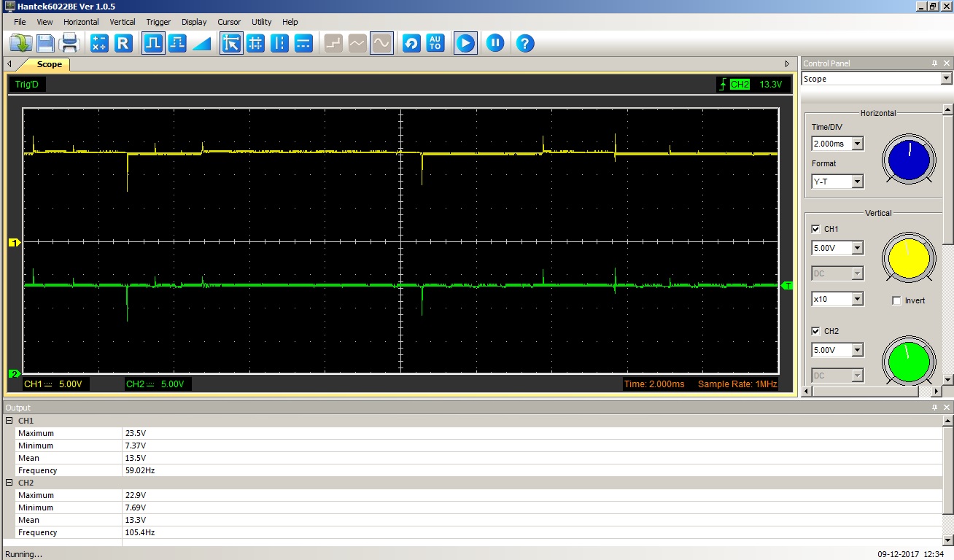
Task: Expand the Format Y-T dropdown
Action: [x=857, y=182]
